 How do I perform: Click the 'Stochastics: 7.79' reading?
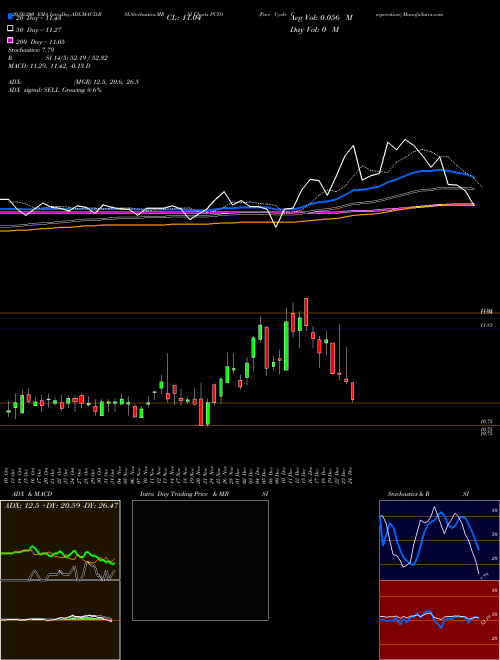31,50
